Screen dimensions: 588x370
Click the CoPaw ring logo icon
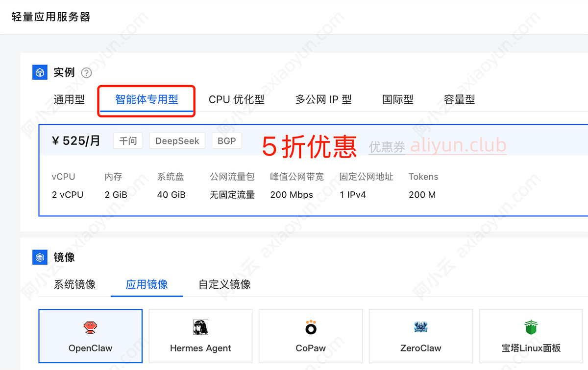pyautogui.click(x=311, y=327)
